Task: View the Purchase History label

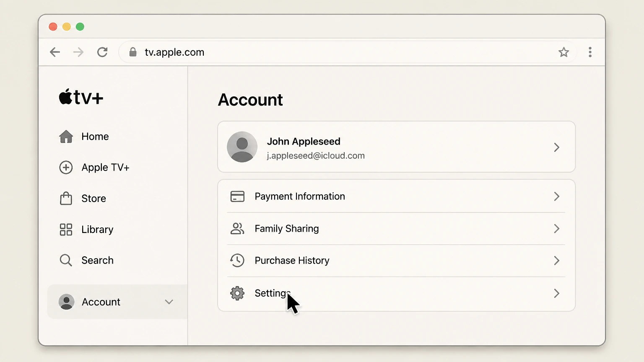Action: 292,260
